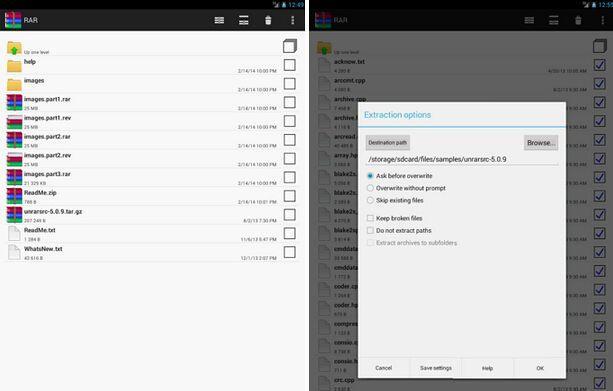This screenshot has width=613, height=391.
Task: Open the images.part1.rar archive icon
Action: (14, 103)
